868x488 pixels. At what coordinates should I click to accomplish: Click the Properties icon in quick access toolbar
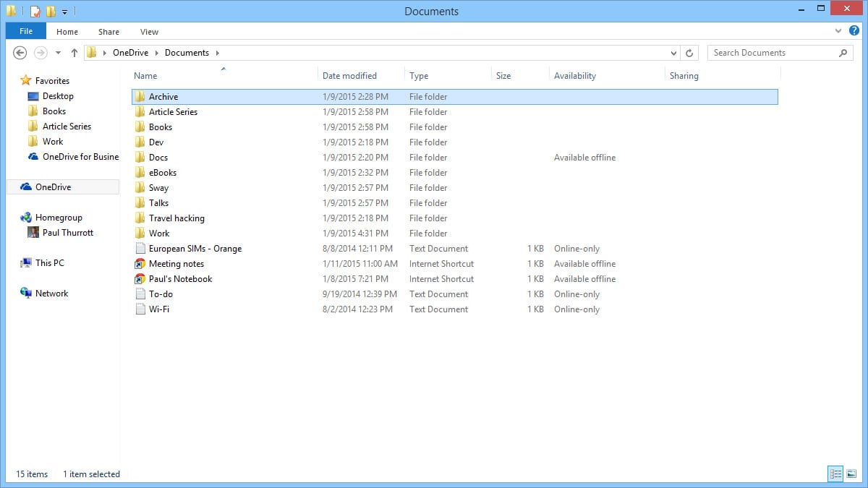[35, 12]
